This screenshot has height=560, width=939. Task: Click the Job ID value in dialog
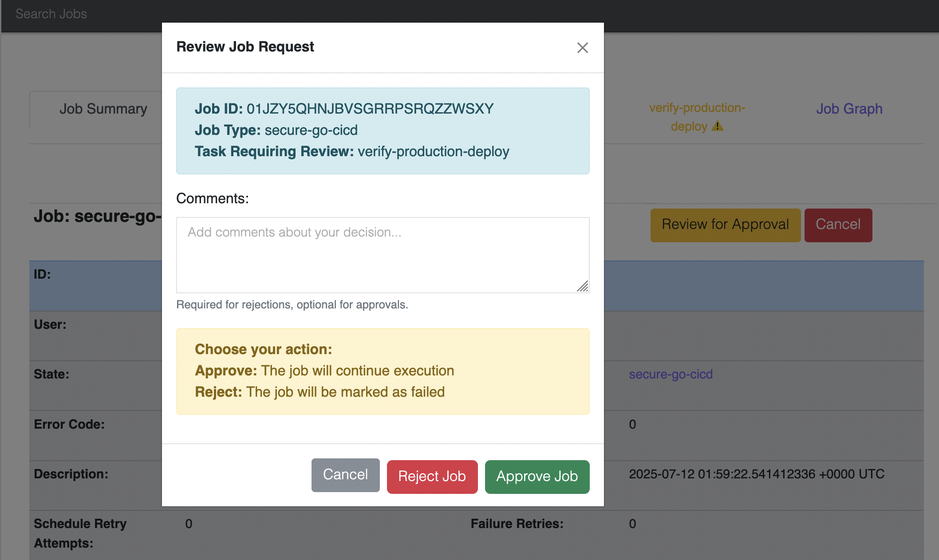pyautogui.click(x=370, y=109)
